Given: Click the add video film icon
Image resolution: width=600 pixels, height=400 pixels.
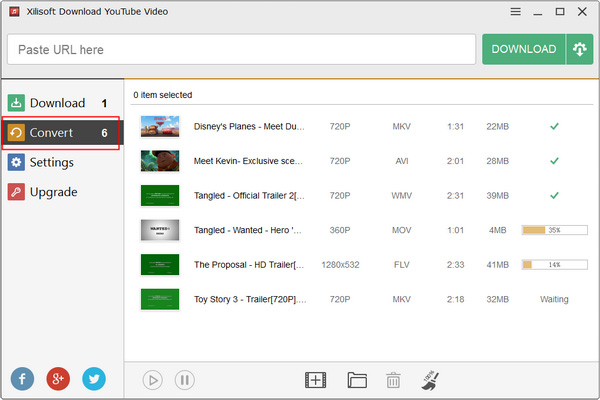Looking at the screenshot, I should coord(316,380).
